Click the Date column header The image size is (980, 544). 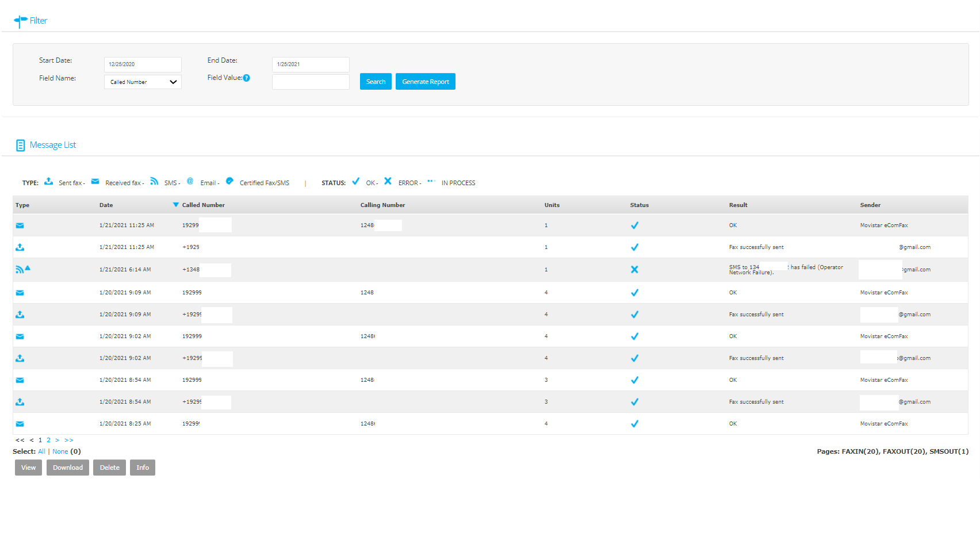point(106,205)
